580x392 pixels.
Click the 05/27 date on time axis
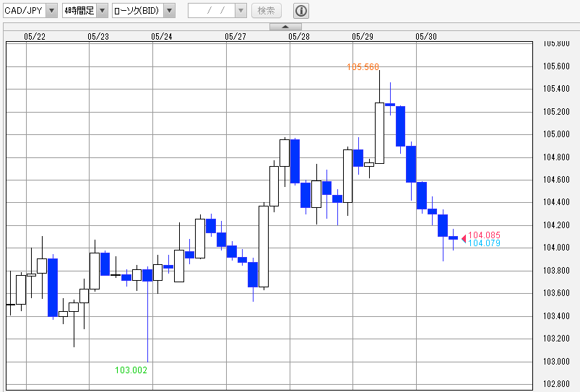235,36
